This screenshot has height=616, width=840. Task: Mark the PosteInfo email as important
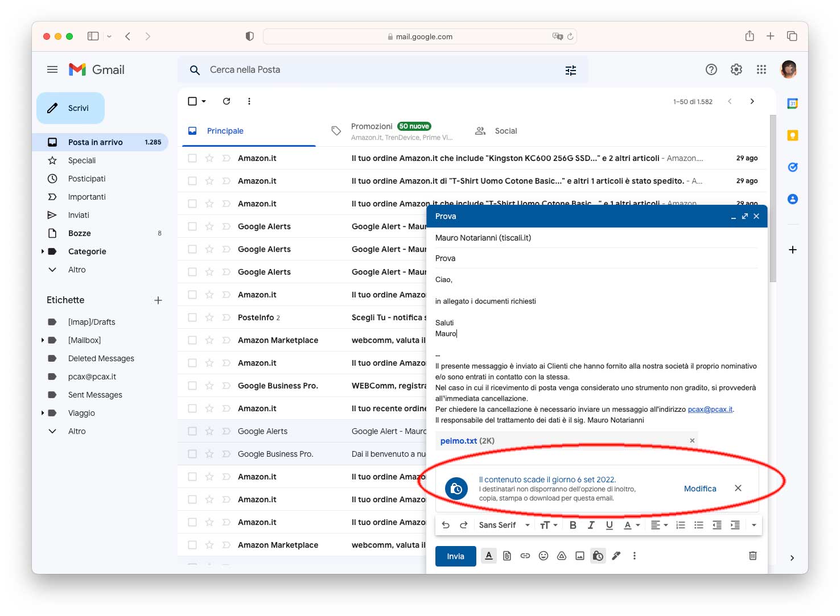point(227,317)
